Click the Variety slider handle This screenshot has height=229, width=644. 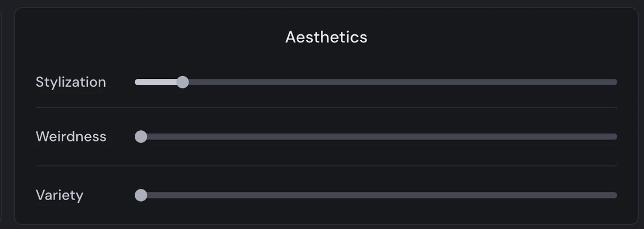(x=141, y=195)
